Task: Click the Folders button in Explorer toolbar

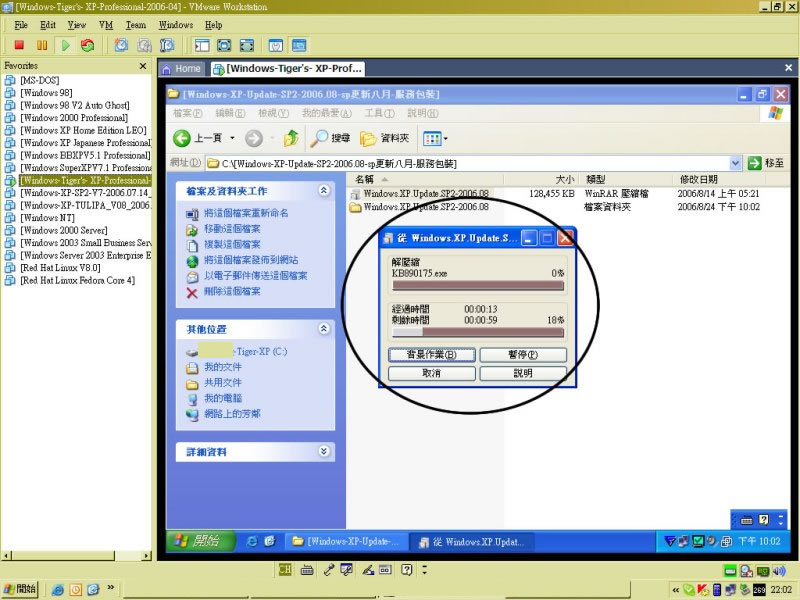Action: pyautogui.click(x=385, y=138)
